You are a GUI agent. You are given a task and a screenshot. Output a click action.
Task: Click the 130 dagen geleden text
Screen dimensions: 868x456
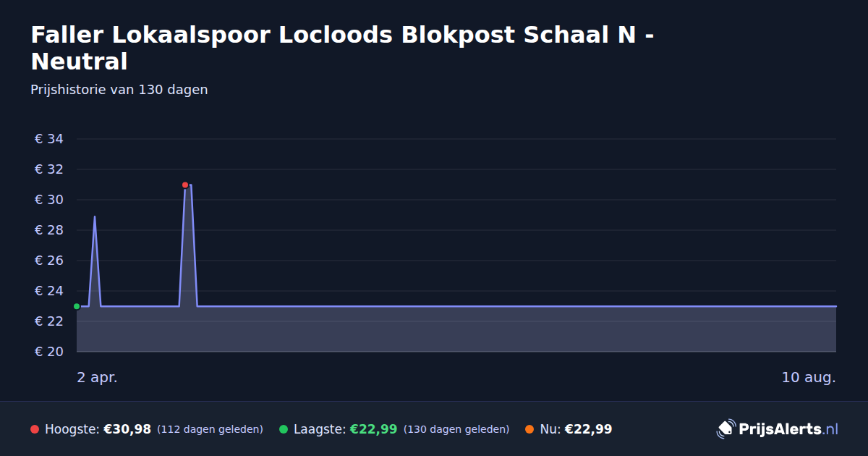pos(456,429)
